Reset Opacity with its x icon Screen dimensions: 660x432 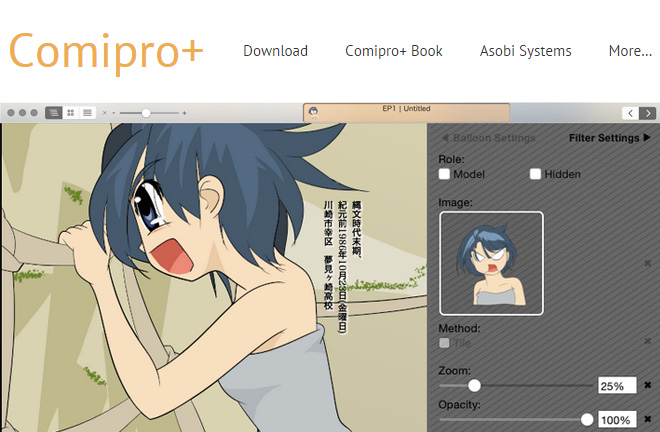(x=648, y=419)
